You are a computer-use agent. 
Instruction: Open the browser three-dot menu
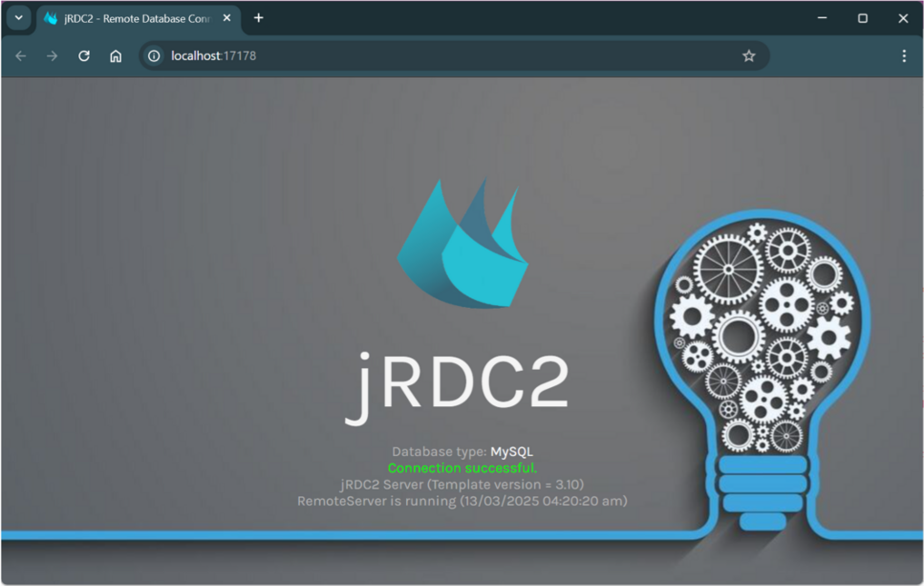pyautogui.click(x=904, y=56)
